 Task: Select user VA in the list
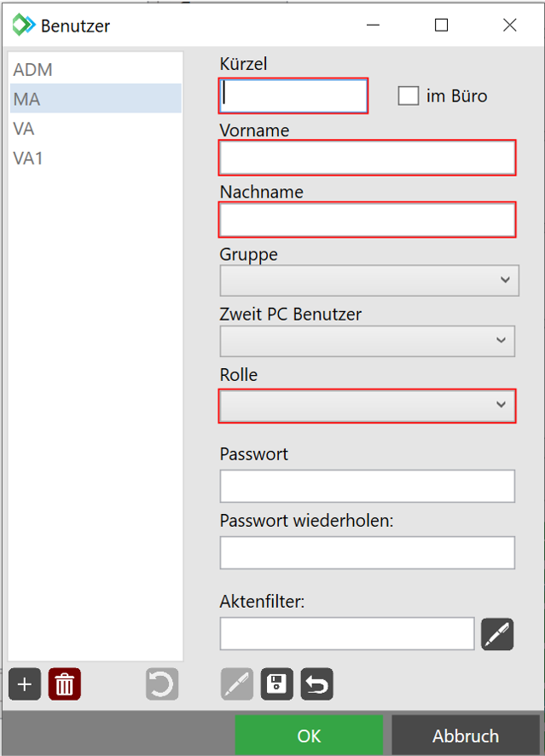coord(24,129)
